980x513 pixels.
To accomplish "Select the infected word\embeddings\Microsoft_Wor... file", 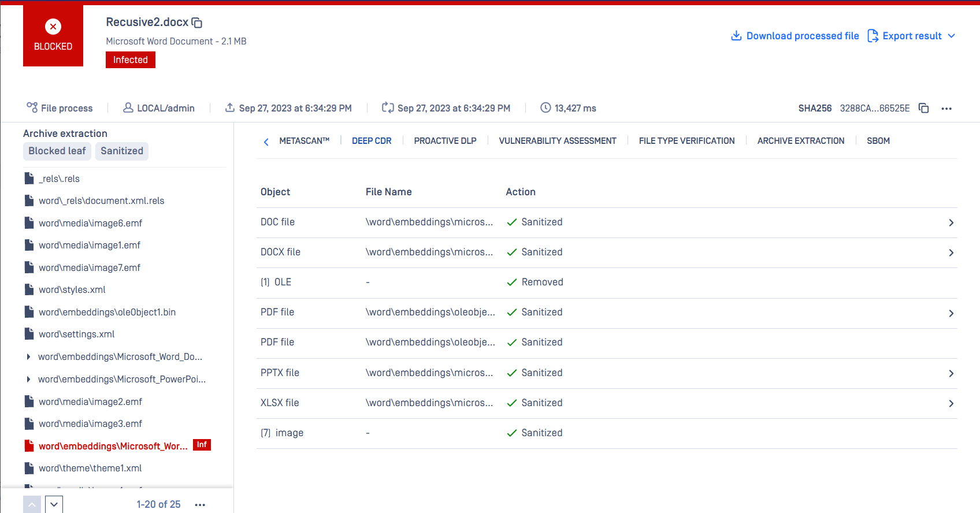I will [x=113, y=446].
